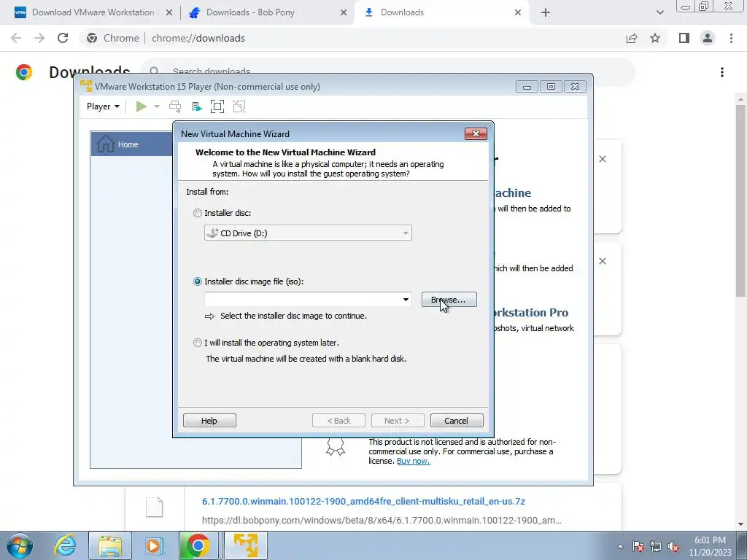
Task: Click VMware Player taskbar icon
Action: (x=246, y=545)
